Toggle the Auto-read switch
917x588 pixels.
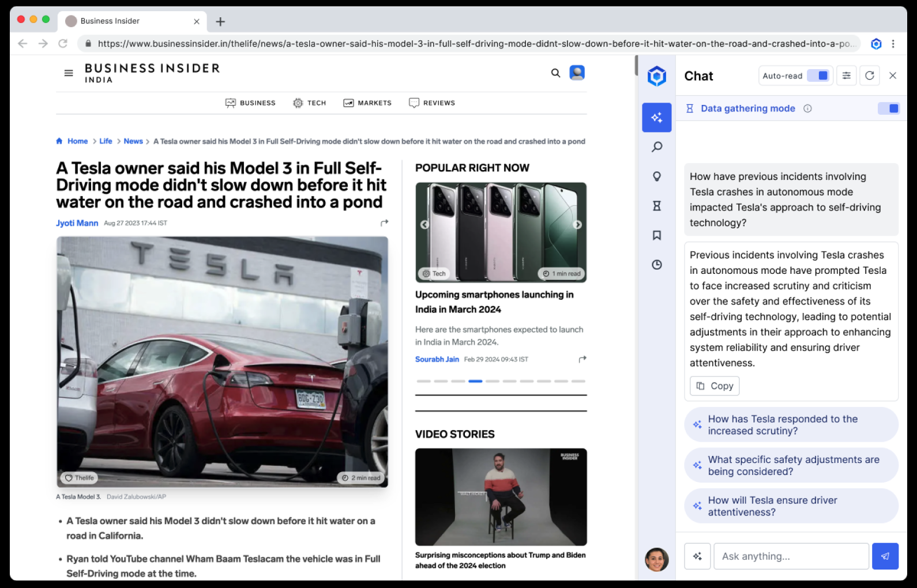[818, 76]
